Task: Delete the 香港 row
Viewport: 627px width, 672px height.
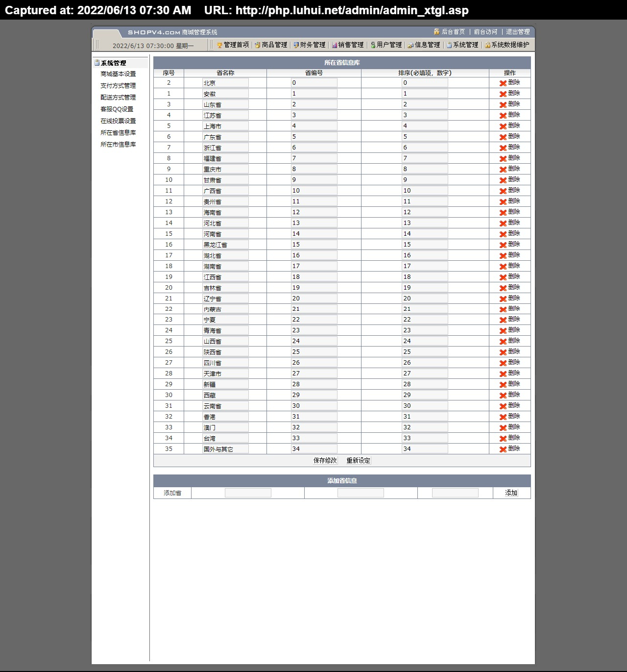Action: (509, 417)
